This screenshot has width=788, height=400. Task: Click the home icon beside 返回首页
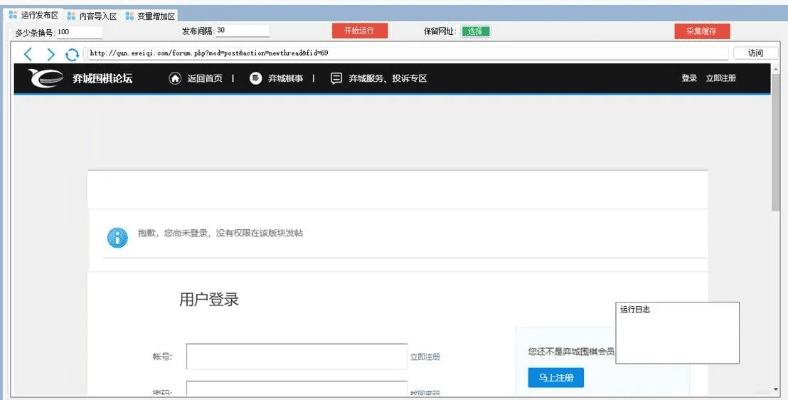[x=175, y=78]
